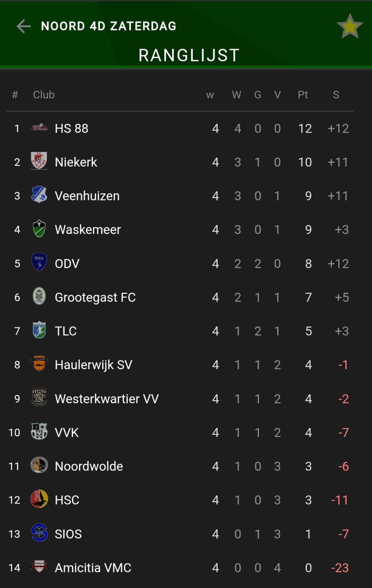This screenshot has width=372, height=588.
Task: Tap the Niekerk club crest
Action: click(39, 161)
